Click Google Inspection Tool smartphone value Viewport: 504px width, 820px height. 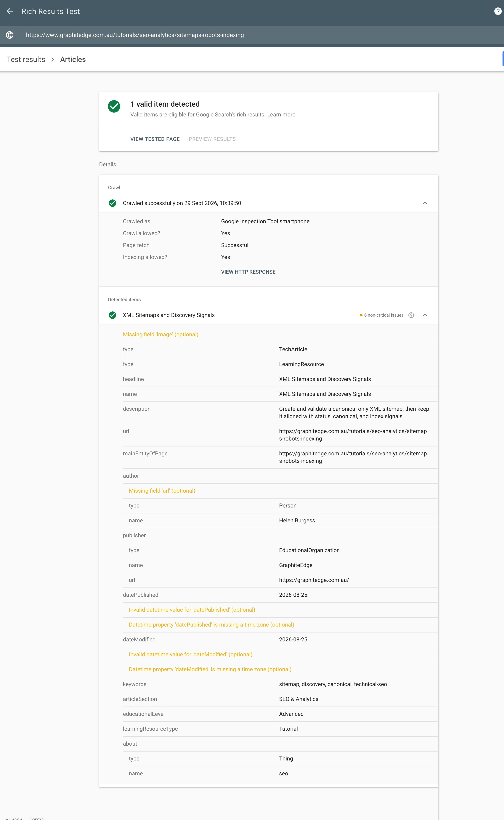tap(265, 221)
